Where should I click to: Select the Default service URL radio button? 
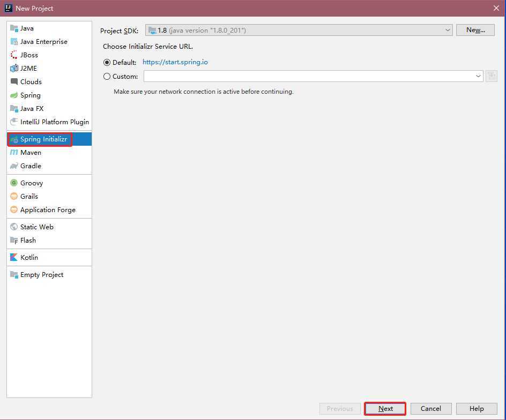107,62
